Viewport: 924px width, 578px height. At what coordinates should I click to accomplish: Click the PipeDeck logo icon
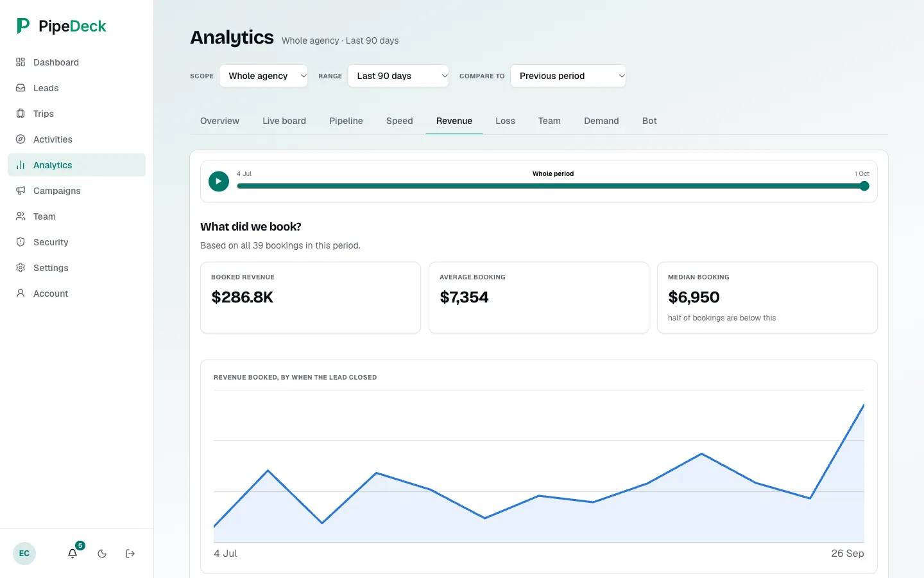(x=23, y=26)
